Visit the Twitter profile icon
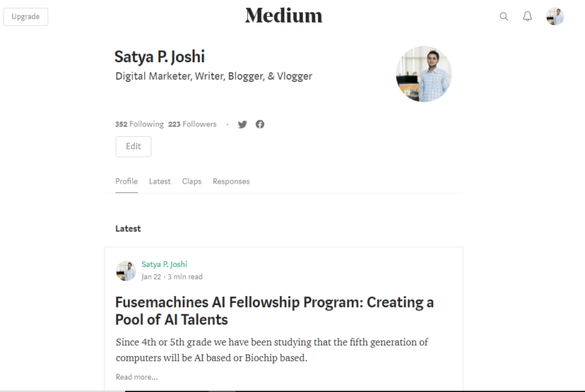This screenshot has width=585, height=392. point(243,124)
